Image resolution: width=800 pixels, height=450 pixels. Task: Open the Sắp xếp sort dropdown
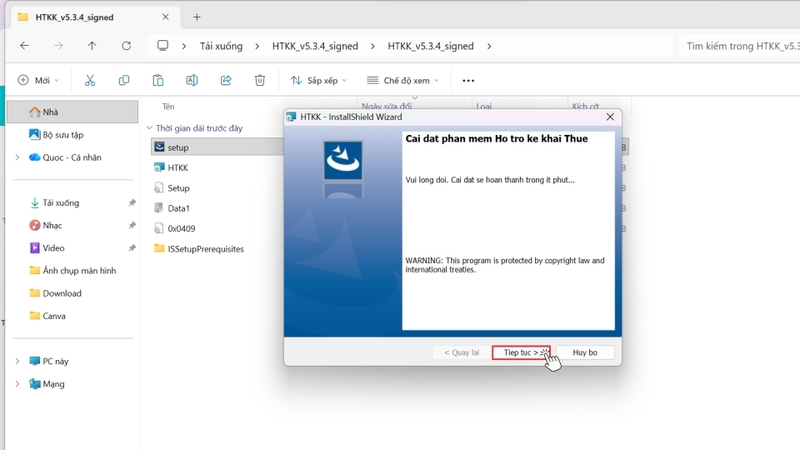tap(318, 80)
